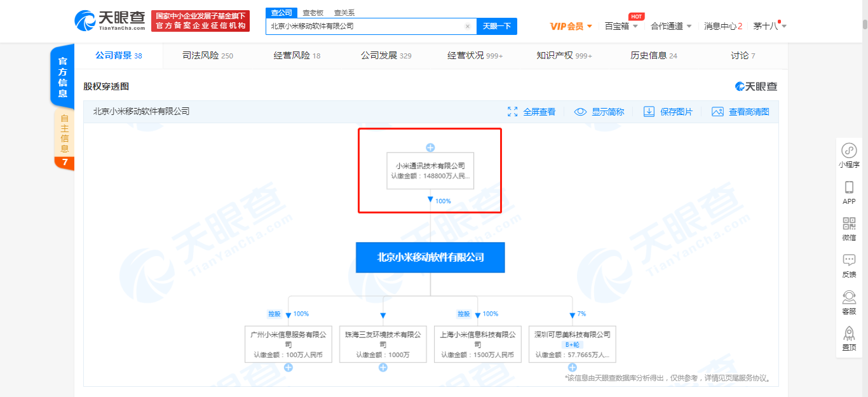Viewport: 868px width, 397px height.
Task: Expand shareholders above 小米通讯技术有限公司
Action: click(430, 147)
